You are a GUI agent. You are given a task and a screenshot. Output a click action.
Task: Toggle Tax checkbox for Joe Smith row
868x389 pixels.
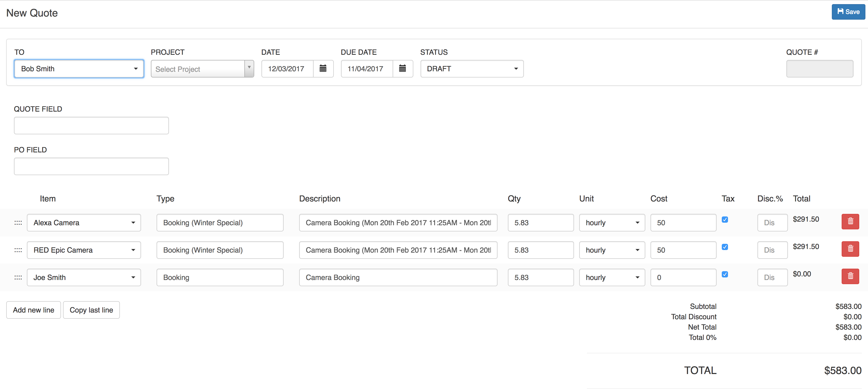point(725,274)
